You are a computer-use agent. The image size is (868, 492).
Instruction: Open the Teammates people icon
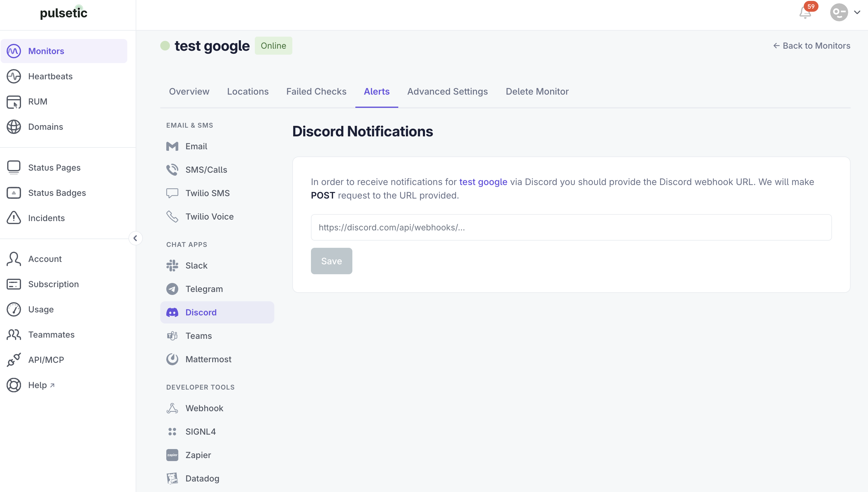click(x=14, y=335)
